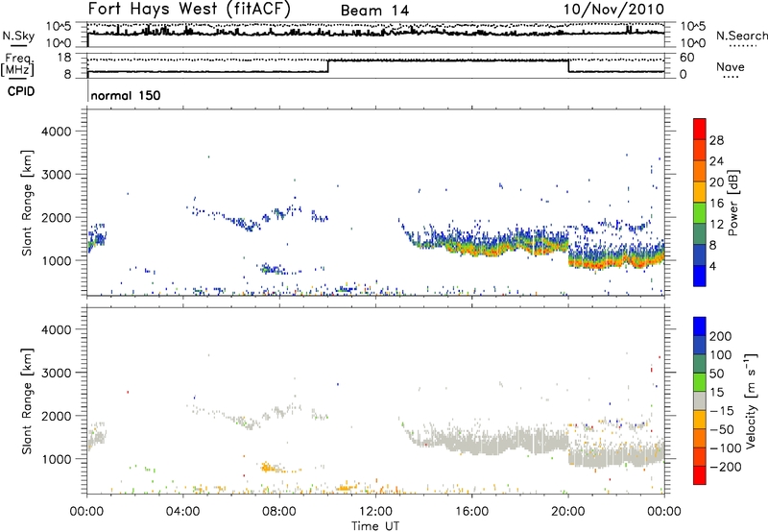This screenshot has height=532, width=768.
Task: Click the gray segment of velocity colorbar
Action: (700, 400)
